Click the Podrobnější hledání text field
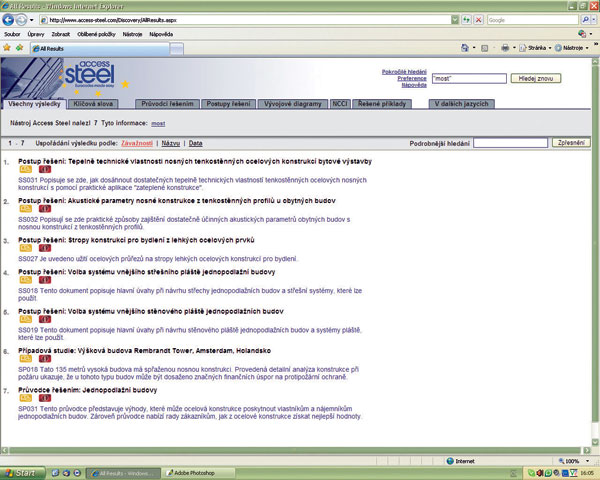The width and height of the screenshot is (600, 480). coord(509,144)
